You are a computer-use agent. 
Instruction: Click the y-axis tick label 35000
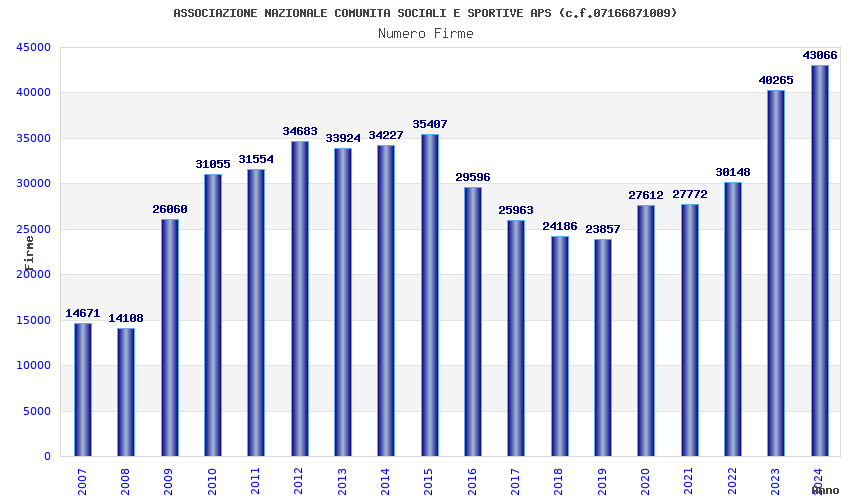pos(34,138)
